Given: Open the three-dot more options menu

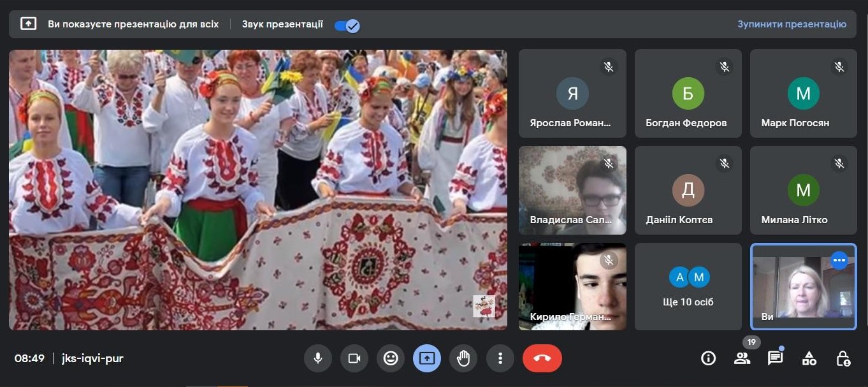Looking at the screenshot, I should point(500,358).
